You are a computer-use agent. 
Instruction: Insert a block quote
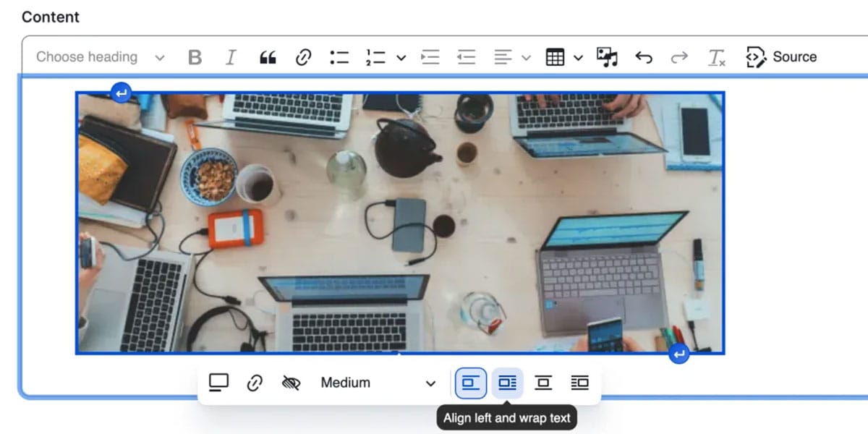click(x=268, y=57)
